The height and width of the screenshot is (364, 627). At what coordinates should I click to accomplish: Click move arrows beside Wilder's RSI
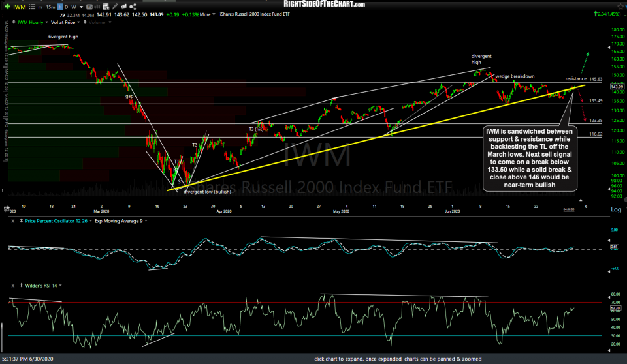click(x=21, y=286)
